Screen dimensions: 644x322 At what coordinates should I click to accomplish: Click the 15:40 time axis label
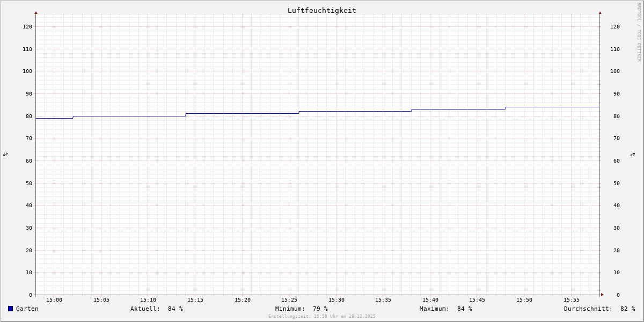[x=430, y=300]
